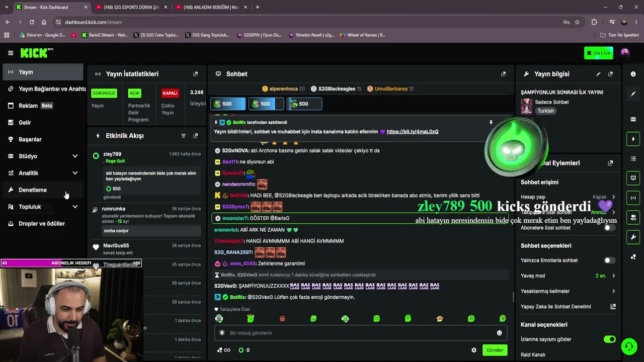Open Reklam Beta sidebar item
This screenshot has width=644, height=362.
[x=43, y=106]
